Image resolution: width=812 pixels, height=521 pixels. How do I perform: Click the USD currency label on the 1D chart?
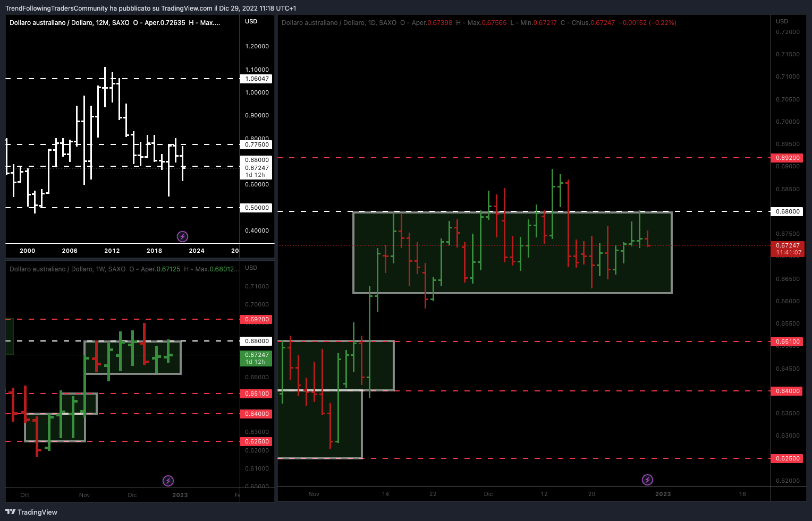click(782, 21)
